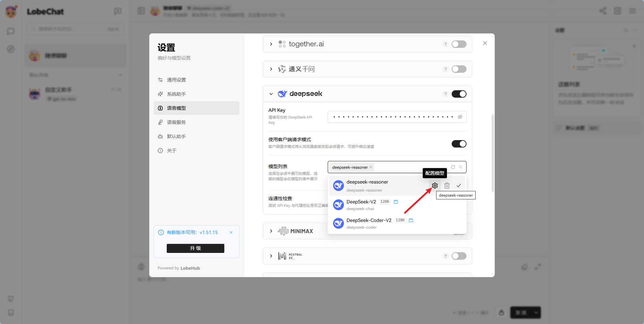Enable the Mistral AI provider
This screenshot has width=644, height=324.
coord(459,256)
